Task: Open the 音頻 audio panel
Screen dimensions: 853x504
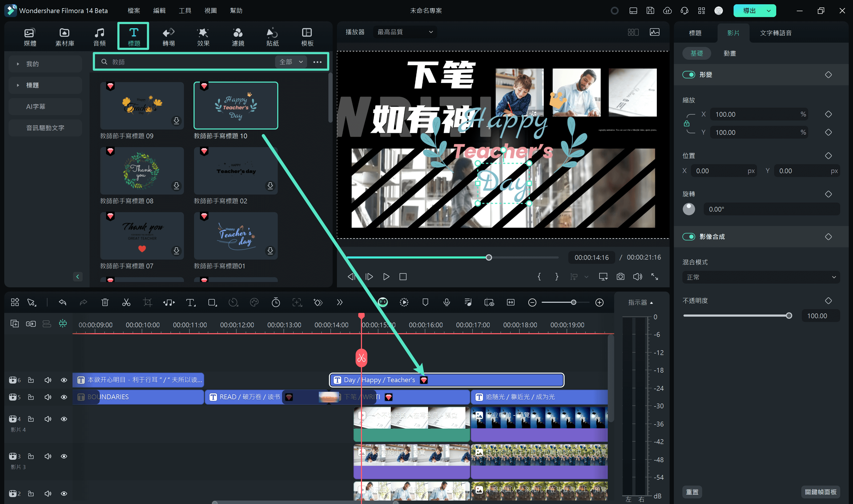Action: 99,37
